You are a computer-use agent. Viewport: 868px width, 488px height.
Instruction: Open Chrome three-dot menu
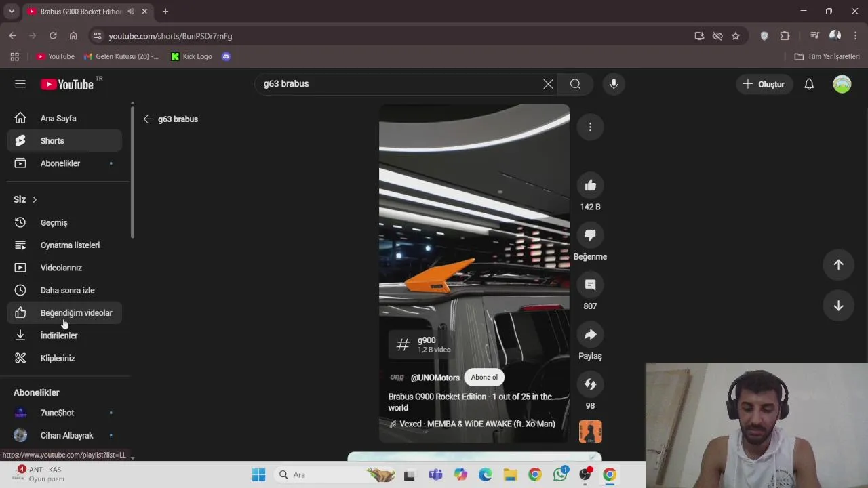[856, 36]
